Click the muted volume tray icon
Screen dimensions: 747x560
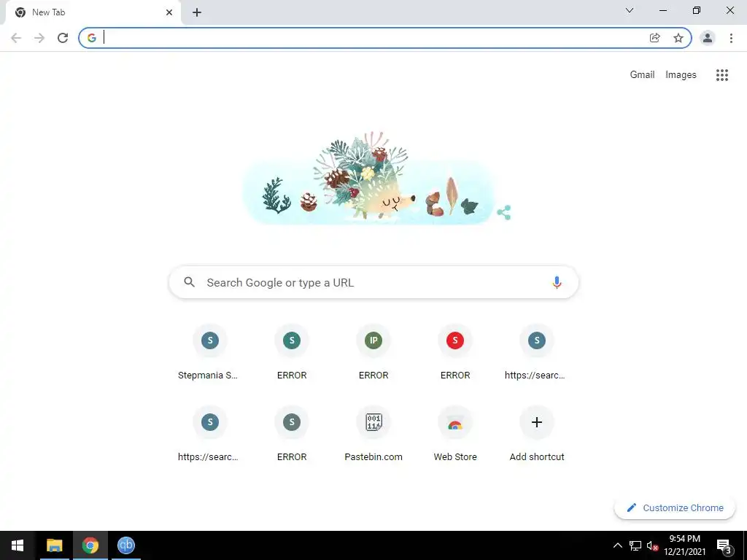point(652,545)
